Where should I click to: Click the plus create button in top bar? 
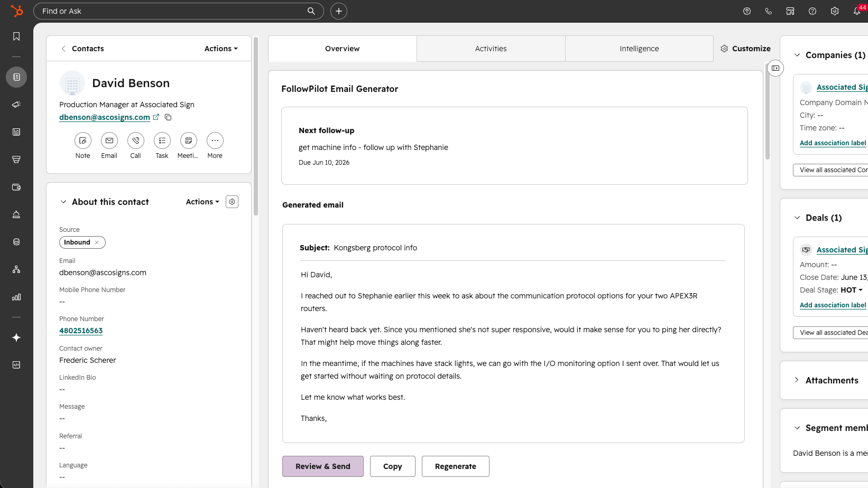click(339, 11)
